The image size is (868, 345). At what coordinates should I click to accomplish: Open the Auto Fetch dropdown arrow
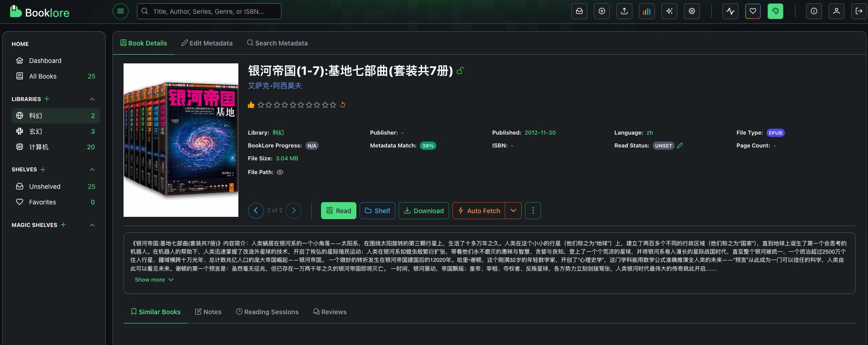point(513,210)
